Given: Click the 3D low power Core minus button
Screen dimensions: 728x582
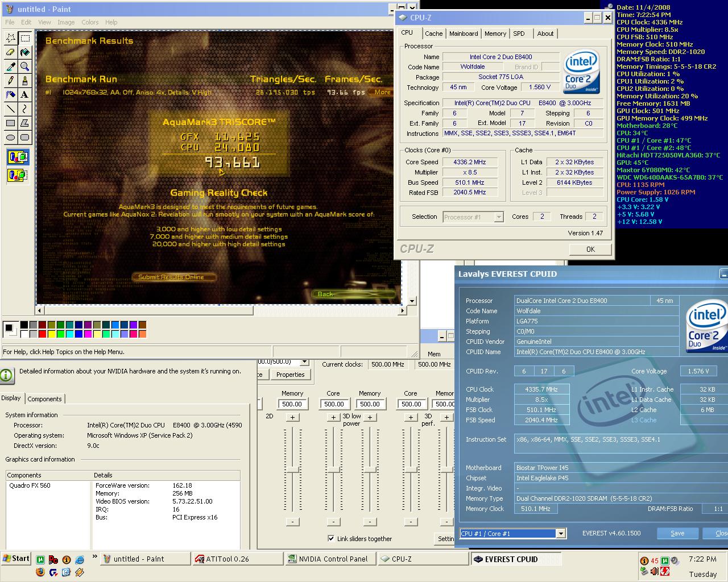Looking at the screenshot, I should coord(334,521).
